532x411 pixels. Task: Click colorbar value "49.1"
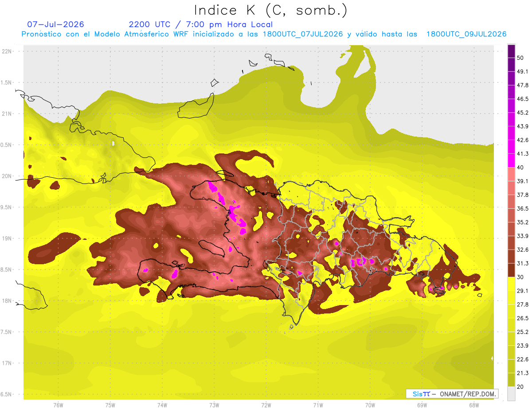(522, 71)
